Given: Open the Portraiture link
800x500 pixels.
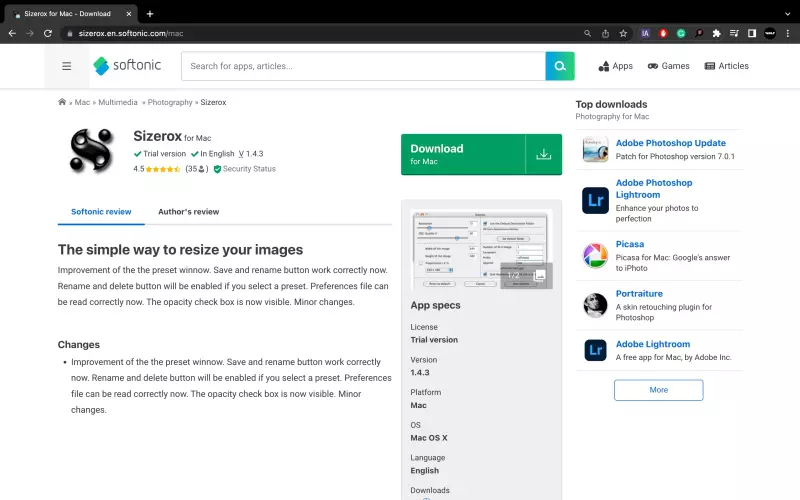Looking at the screenshot, I should (x=639, y=293).
